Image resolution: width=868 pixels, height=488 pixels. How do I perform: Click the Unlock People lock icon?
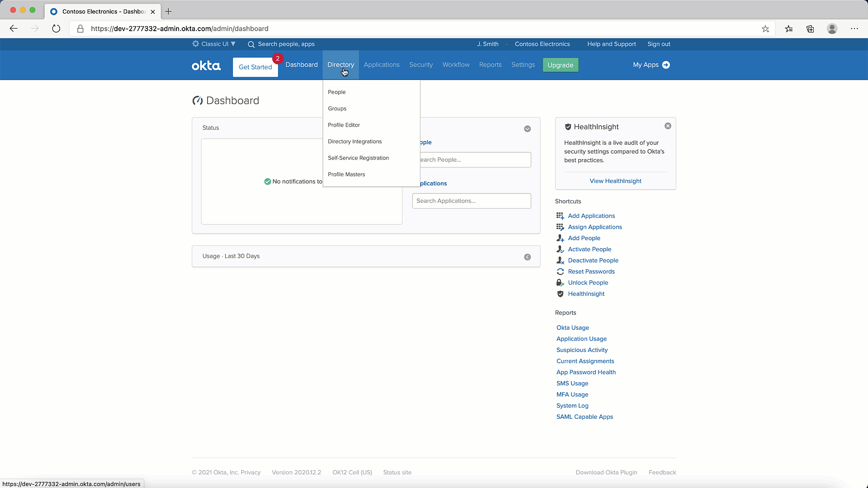click(x=560, y=283)
